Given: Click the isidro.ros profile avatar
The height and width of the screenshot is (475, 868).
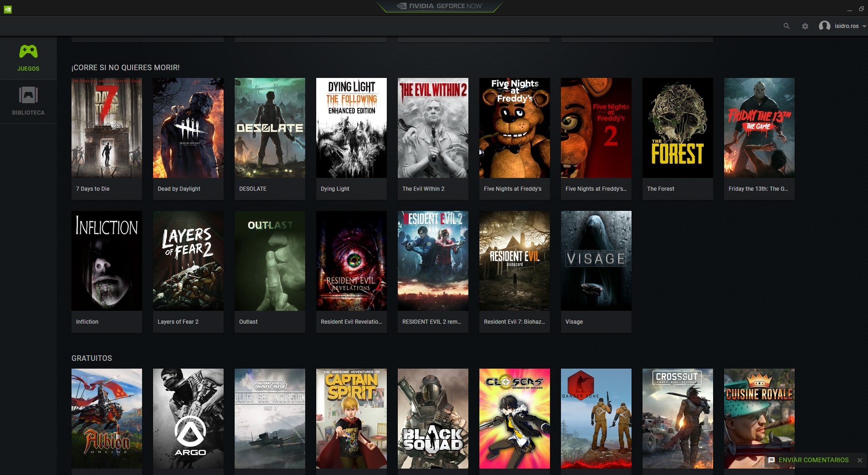Looking at the screenshot, I should pos(824,26).
